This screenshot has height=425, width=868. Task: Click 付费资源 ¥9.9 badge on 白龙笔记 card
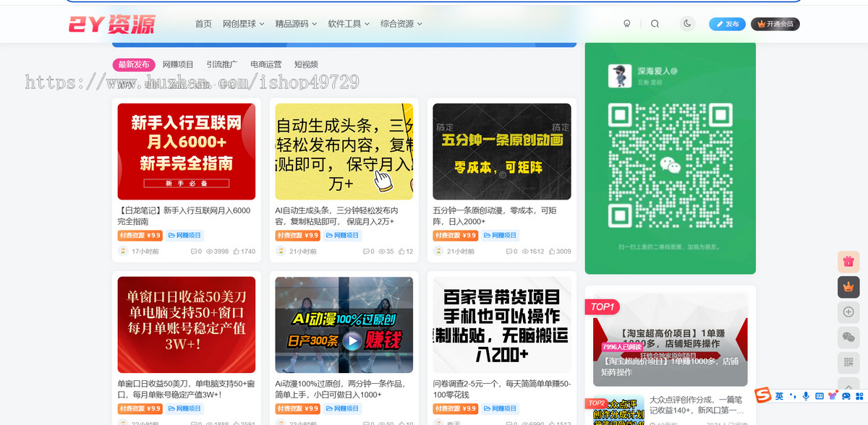140,236
